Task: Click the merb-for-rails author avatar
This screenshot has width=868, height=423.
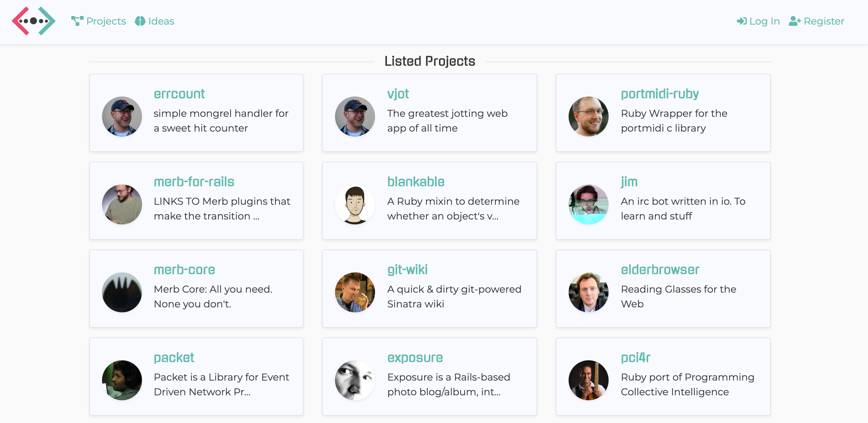Action: point(122,204)
